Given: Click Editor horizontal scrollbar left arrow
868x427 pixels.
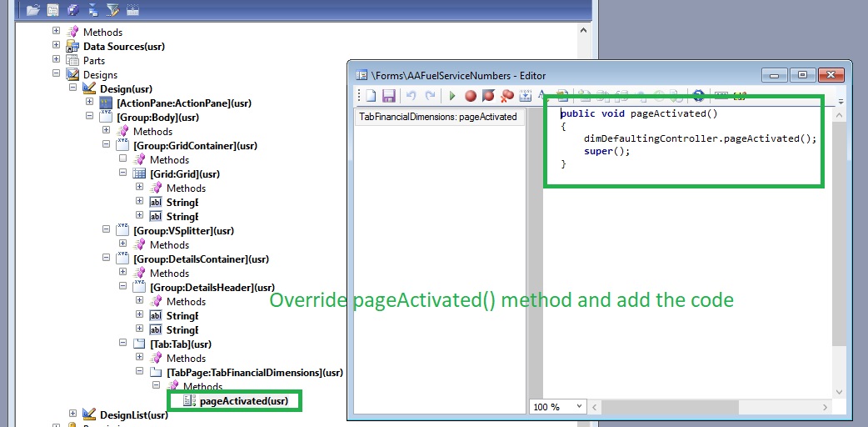Looking at the screenshot, I should 595,406.
